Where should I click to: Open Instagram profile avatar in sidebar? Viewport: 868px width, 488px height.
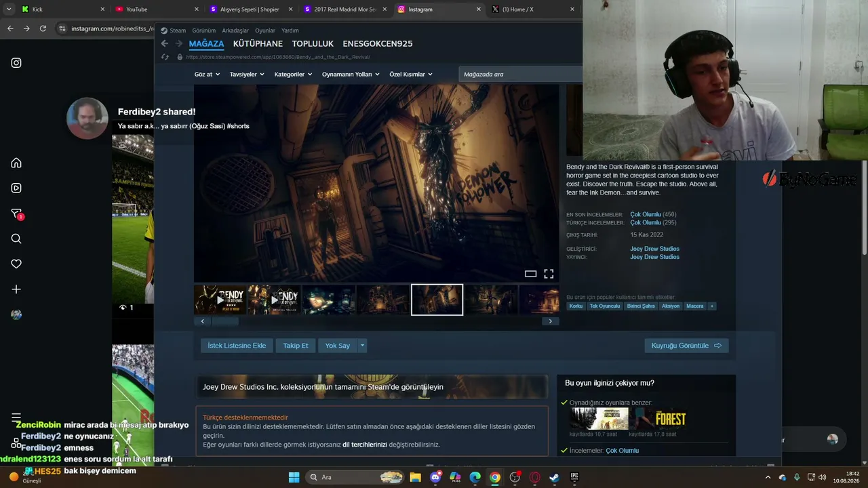point(16,314)
